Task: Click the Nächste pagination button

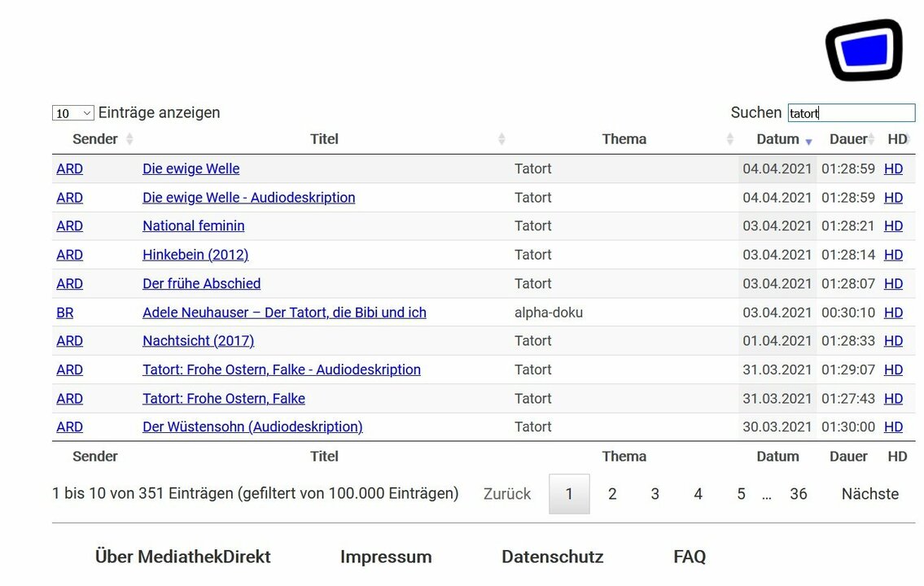Action: pyautogui.click(x=869, y=493)
